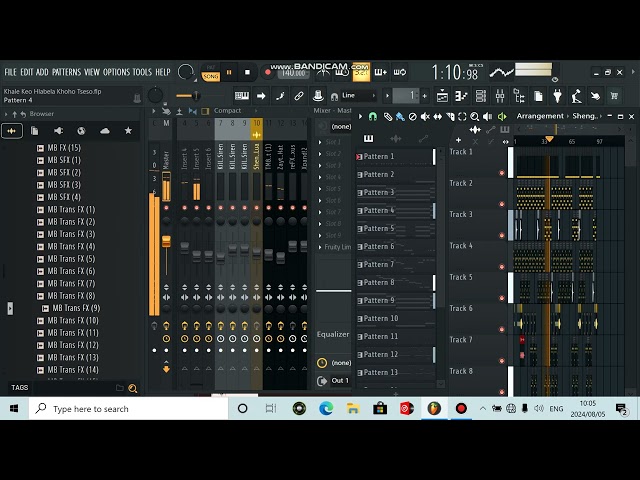Enable typing keyboard to piano icon
The width and height of the screenshot is (640, 480).
pyautogui.click(x=242, y=96)
